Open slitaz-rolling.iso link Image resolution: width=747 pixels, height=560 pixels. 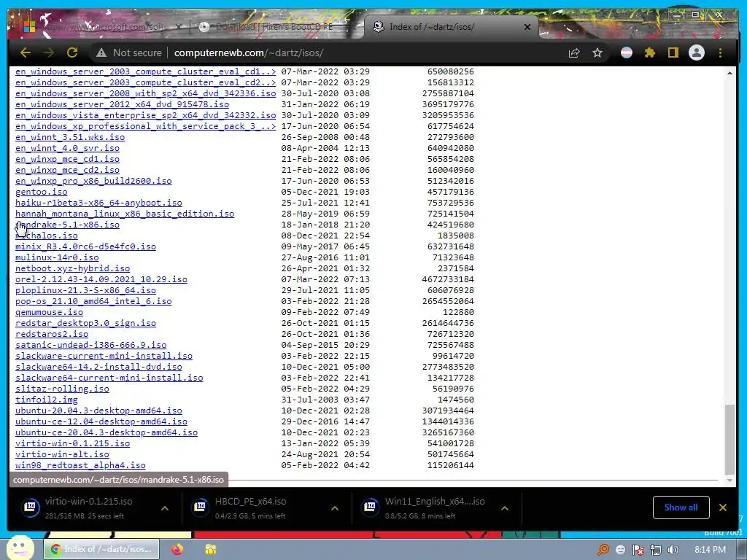pos(63,389)
